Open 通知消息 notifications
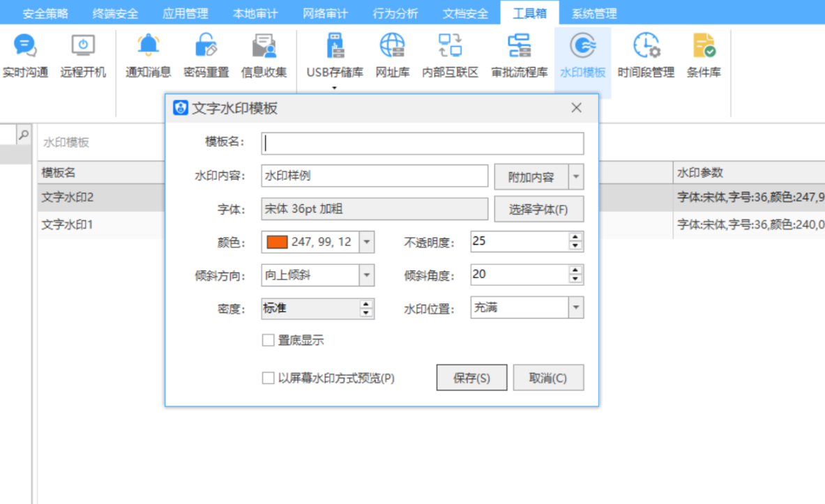Screen dimensions: 825x504 pos(147,56)
